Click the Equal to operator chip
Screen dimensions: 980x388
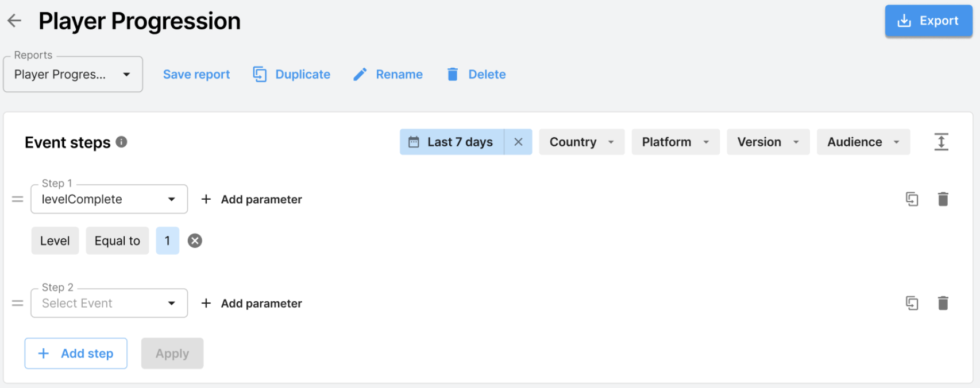click(x=117, y=241)
